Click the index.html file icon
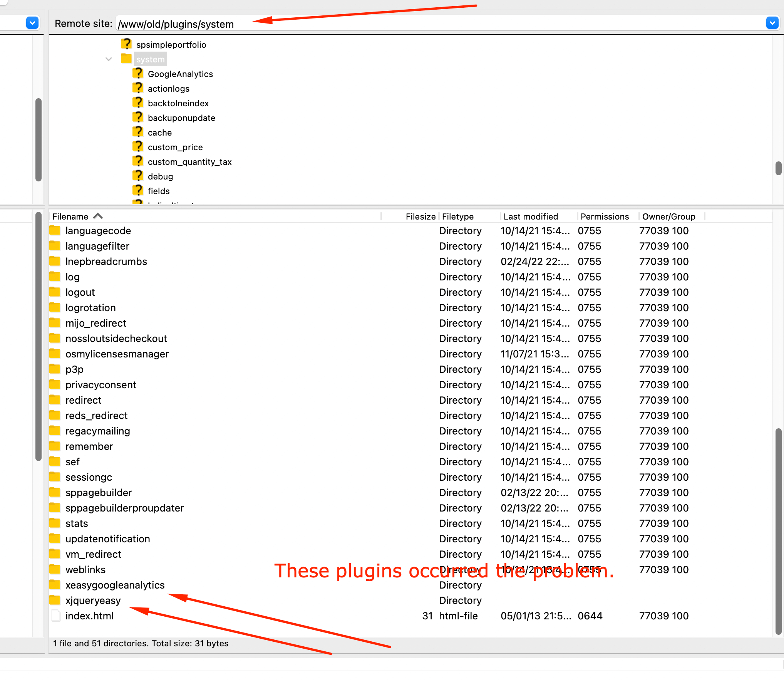The width and height of the screenshot is (784, 681). click(55, 615)
